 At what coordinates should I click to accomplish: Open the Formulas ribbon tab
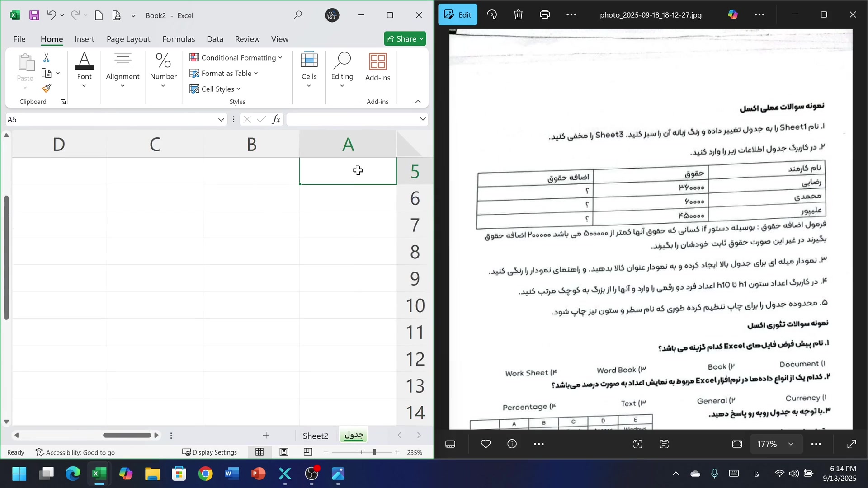coord(179,39)
